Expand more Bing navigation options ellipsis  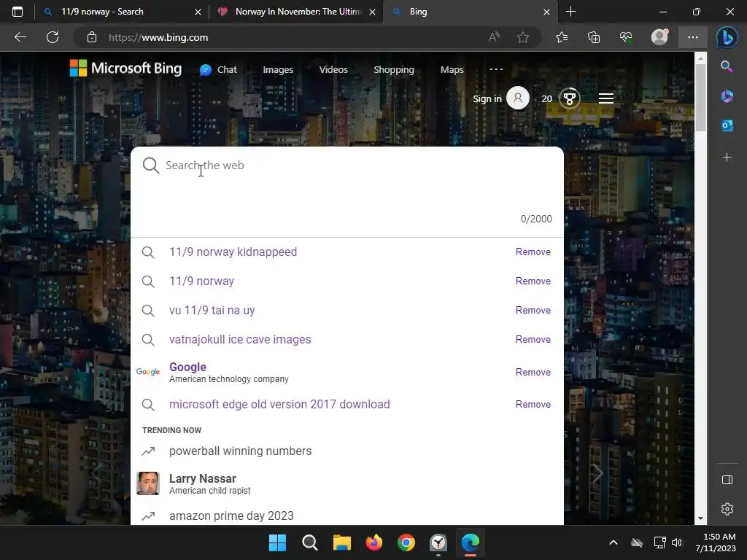click(496, 69)
